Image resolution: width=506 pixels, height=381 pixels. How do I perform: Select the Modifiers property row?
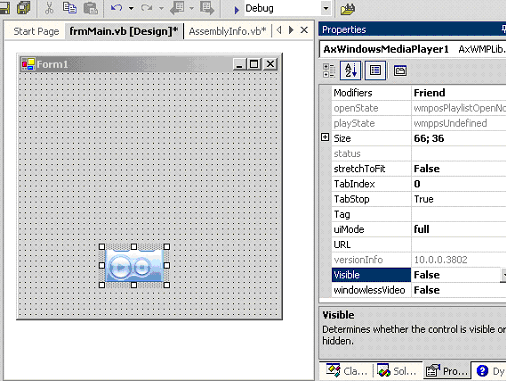[419, 93]
